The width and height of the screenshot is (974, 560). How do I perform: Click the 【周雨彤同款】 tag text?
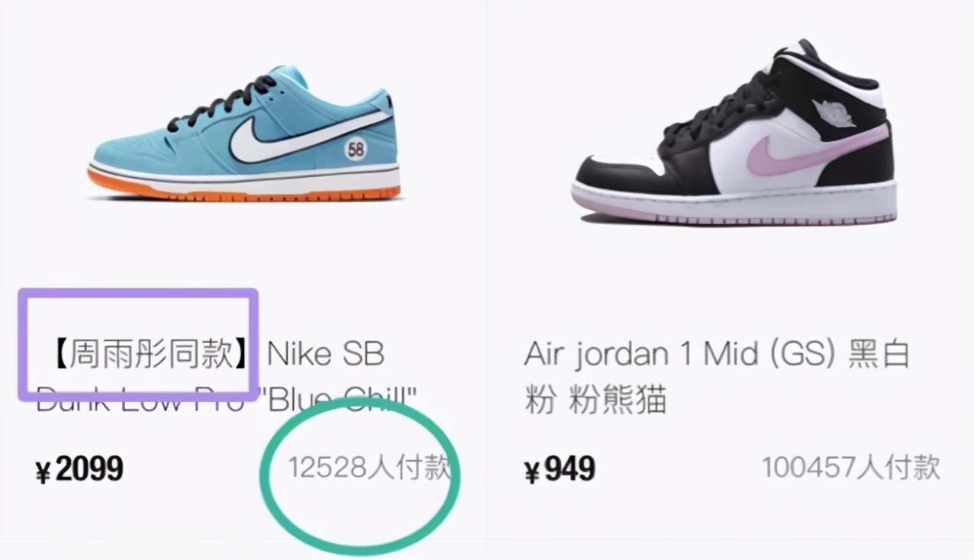point(153,355)
